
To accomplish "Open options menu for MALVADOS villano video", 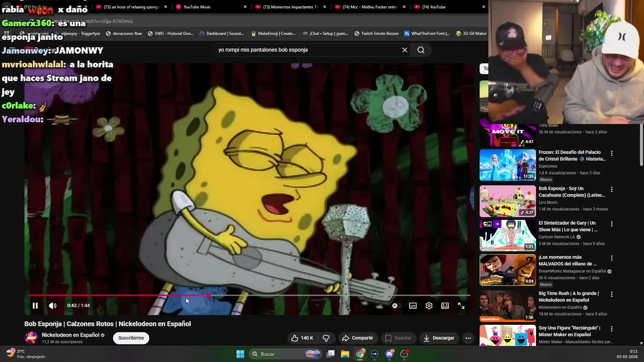I will point(612,258).
